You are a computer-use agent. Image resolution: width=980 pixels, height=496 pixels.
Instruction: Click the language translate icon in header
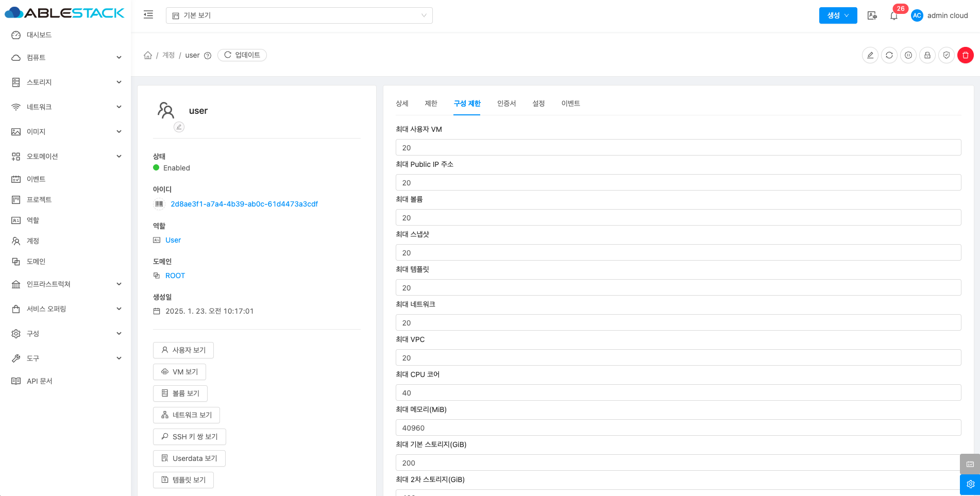[x=872, y=15]
